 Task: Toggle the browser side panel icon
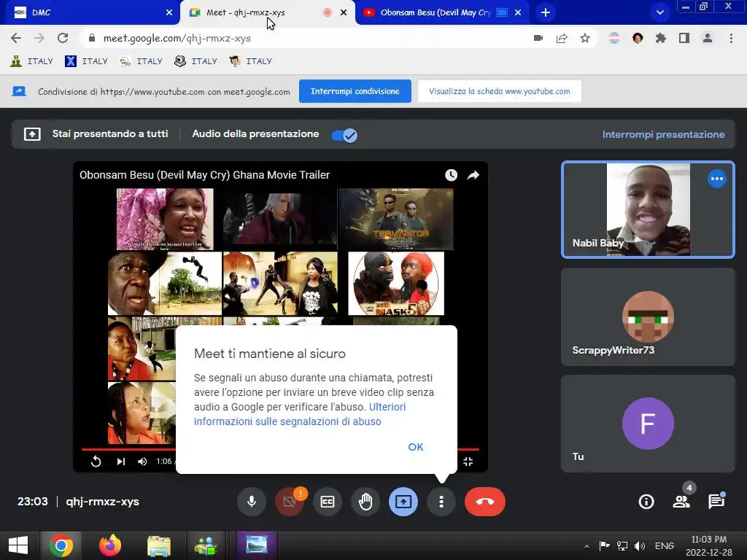(x=684, y=38)
